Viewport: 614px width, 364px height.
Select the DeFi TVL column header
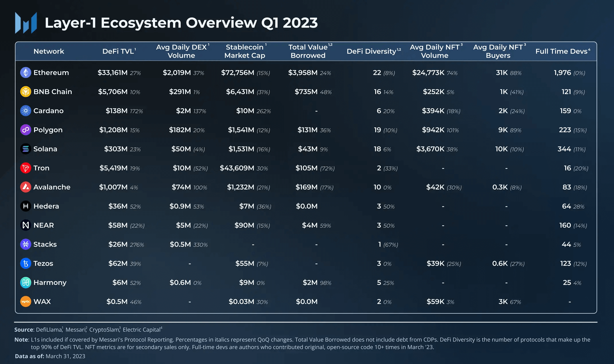[x=119, y=51]
